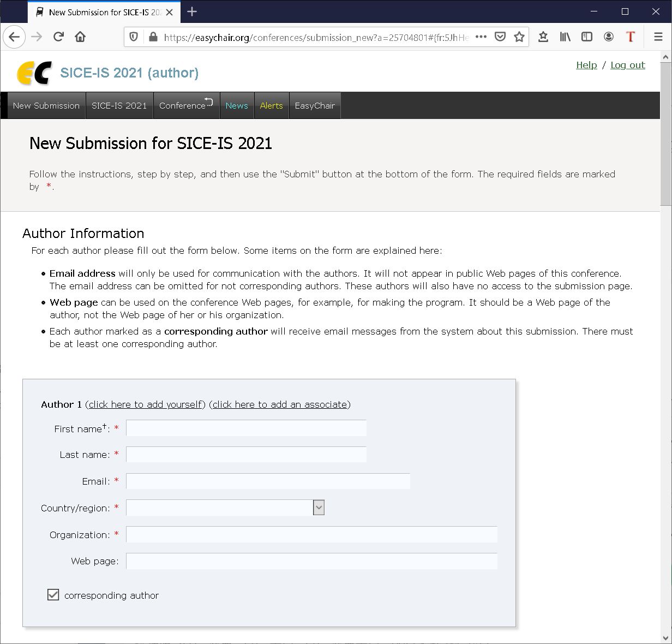
Task: Click the page scrollbar up arrow
Action: pos(665,57)
